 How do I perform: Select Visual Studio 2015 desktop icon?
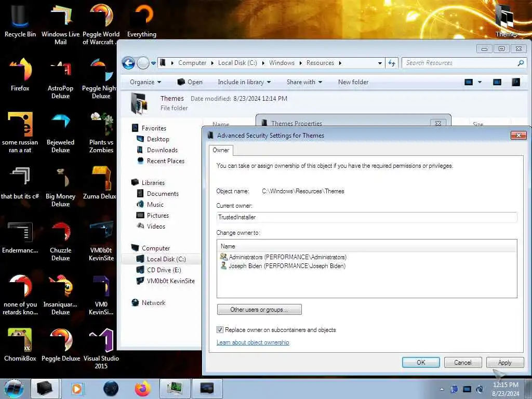coord(101,348)
